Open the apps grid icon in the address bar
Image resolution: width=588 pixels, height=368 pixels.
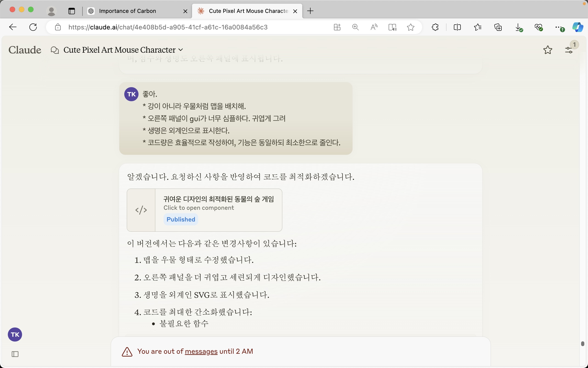tap(337, 27)
